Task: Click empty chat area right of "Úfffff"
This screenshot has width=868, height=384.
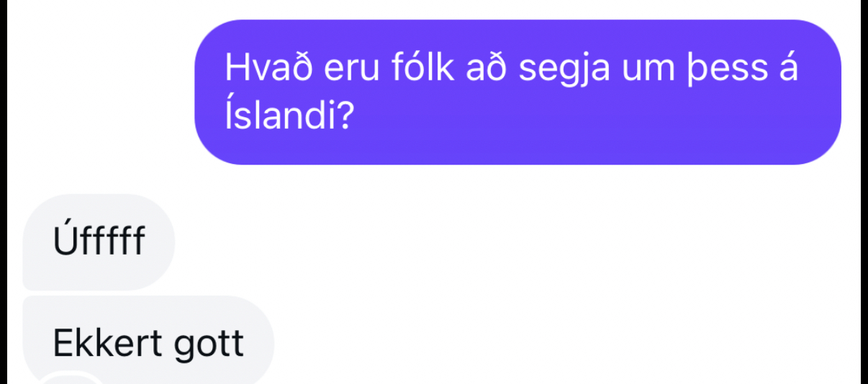Action: pyautogui.click(x=504, y=242)
